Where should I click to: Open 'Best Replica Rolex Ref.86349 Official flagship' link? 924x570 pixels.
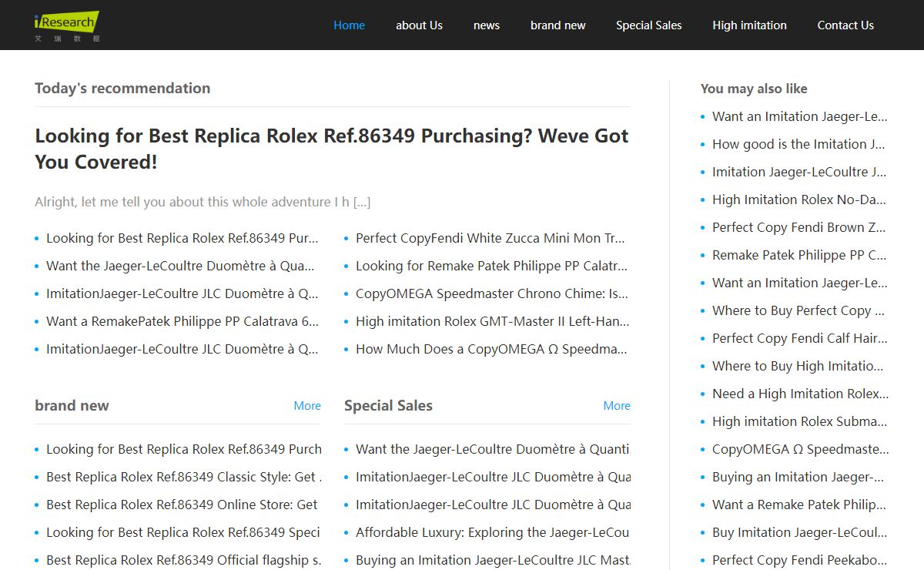click(183, 560)
